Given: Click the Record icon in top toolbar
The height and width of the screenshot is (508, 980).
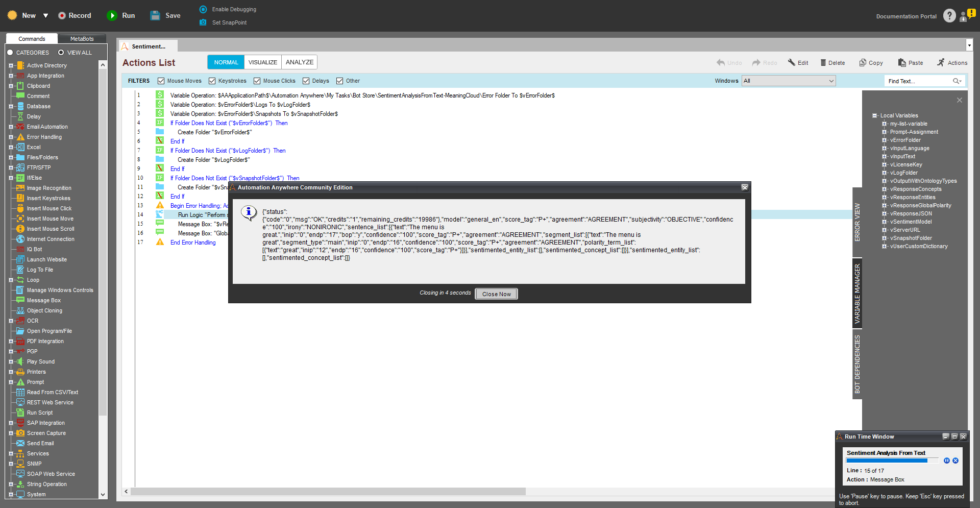Looking at the screenshot, I should (x=62, y=16).
